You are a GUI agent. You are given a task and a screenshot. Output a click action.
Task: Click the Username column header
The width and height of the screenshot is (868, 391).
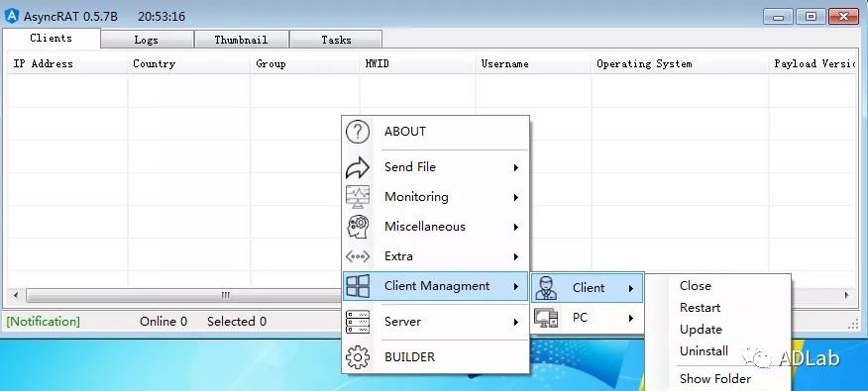pyautogui.click(x=504, y=64)
